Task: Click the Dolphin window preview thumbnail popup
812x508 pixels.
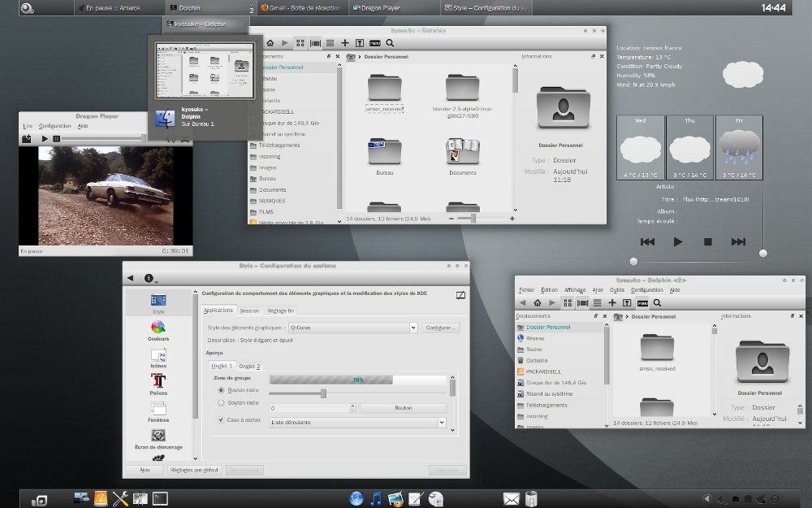Action: [205, 71]
